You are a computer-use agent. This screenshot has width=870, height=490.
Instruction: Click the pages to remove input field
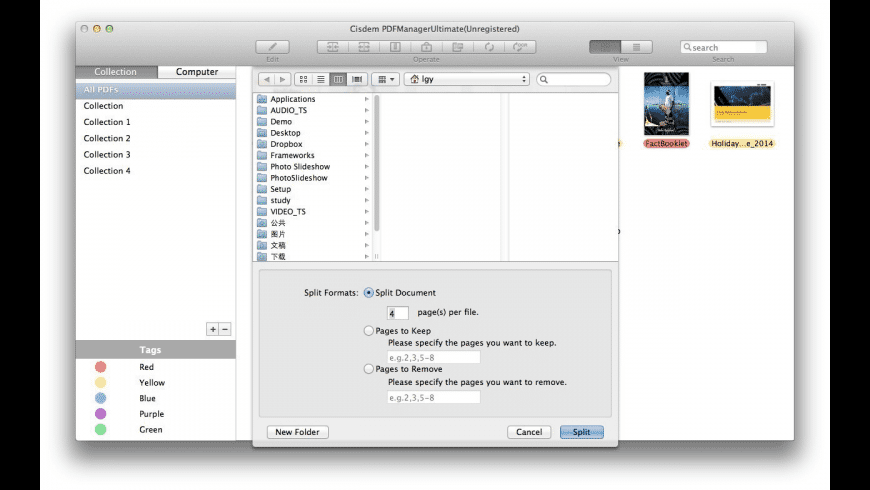coord(433,397)
